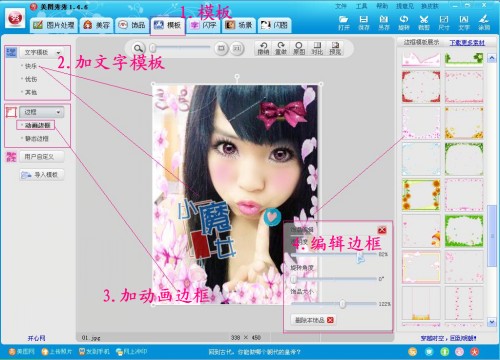
Task: Open the 工具 menu
Action: [x=361, y=6]
